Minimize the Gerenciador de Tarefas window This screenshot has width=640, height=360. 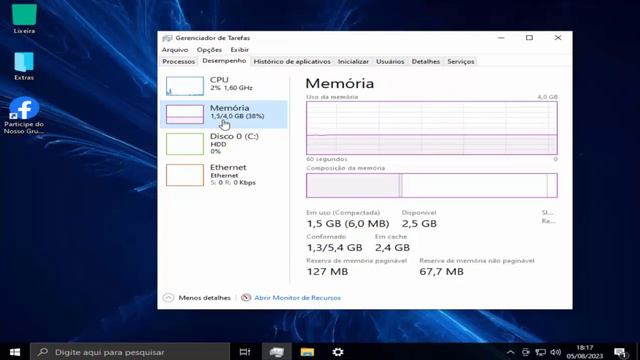click(x=501, y=38)
